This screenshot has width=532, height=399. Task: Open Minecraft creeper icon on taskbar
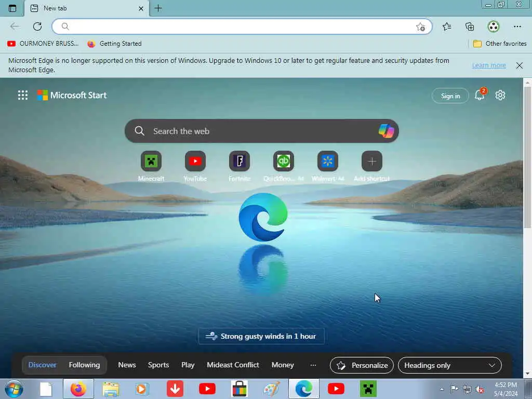[x=368, y=389]
